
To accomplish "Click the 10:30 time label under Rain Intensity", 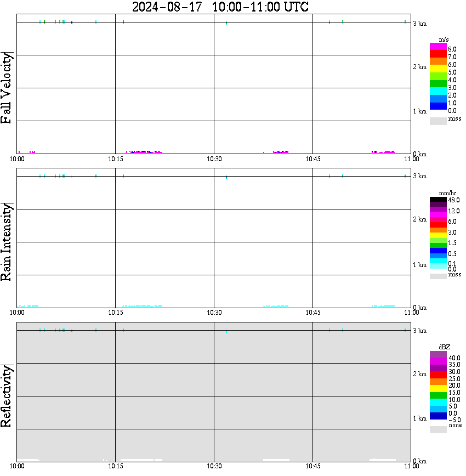I will tap(214, 313).
